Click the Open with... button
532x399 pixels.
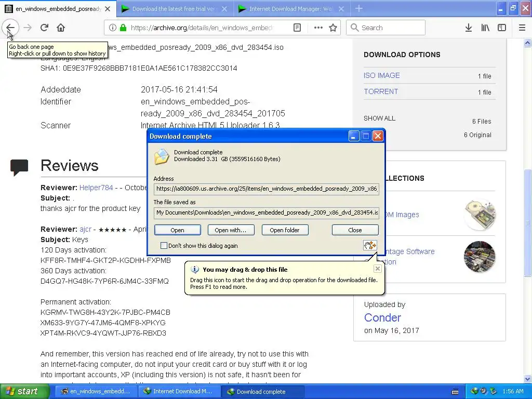(x=231, y=230)
